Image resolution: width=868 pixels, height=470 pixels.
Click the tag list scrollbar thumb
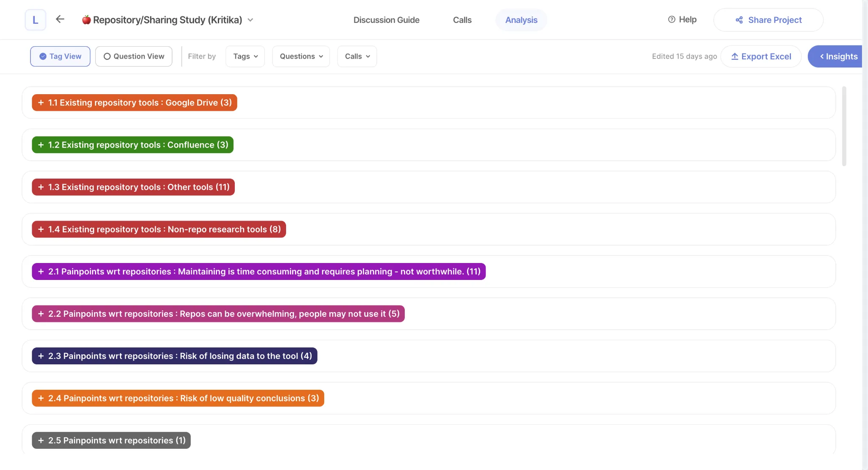pyautogui.click(x=844, y=126)
